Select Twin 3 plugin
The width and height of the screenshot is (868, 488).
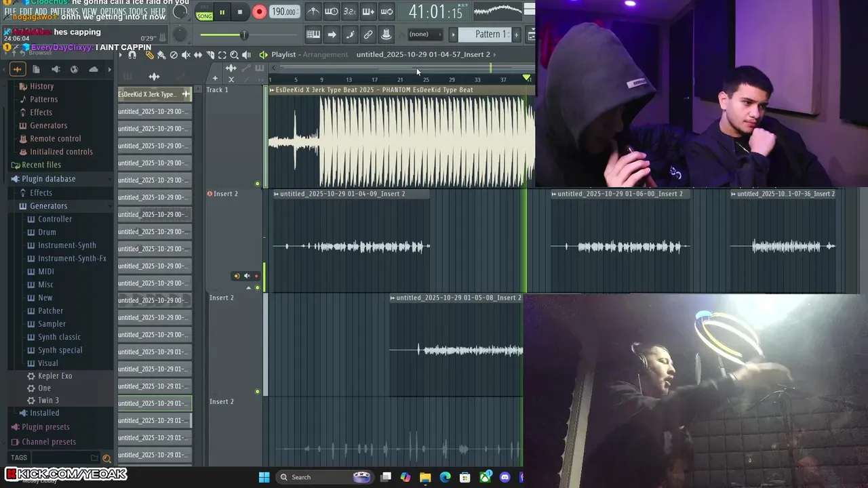(48, 401)
